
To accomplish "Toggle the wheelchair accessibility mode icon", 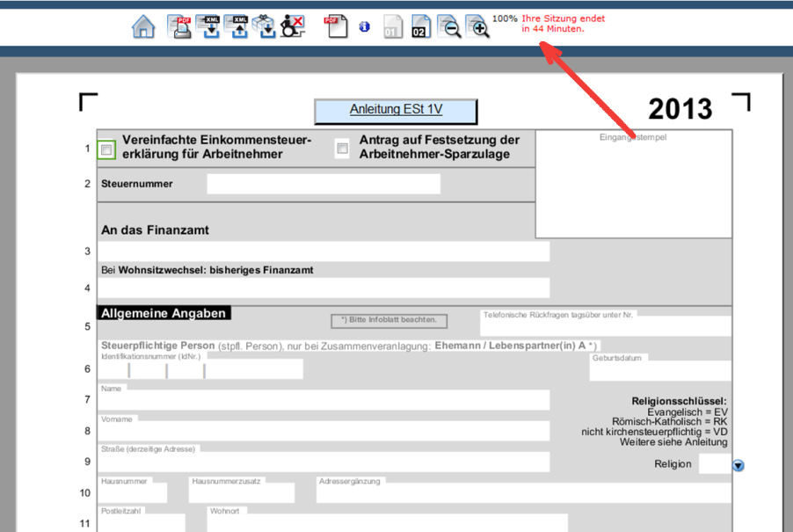I will (293, 26).
